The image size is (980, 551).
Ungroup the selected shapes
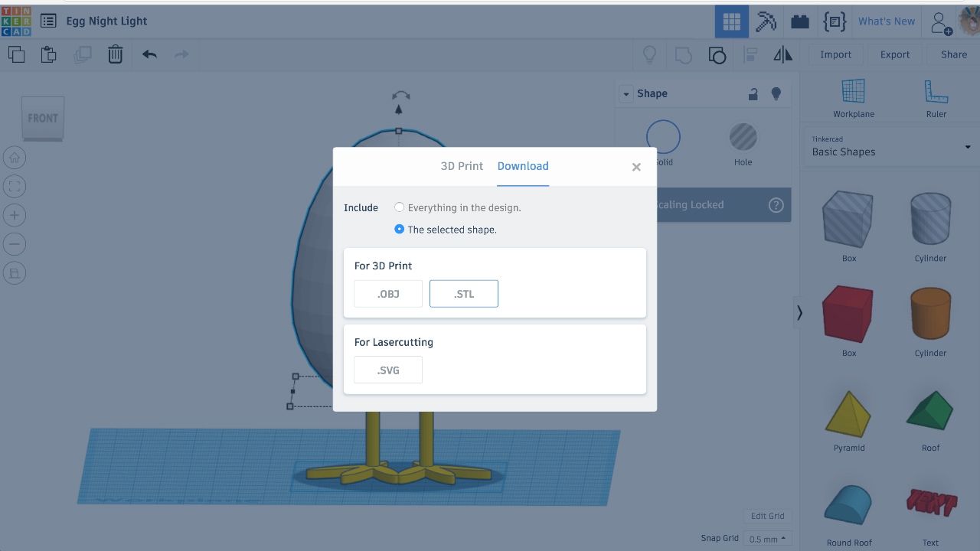[717, 54]
